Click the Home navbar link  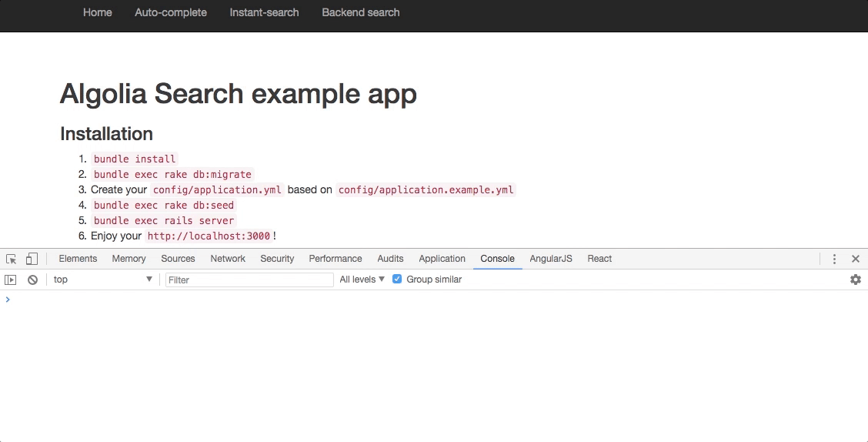point(98,12)
